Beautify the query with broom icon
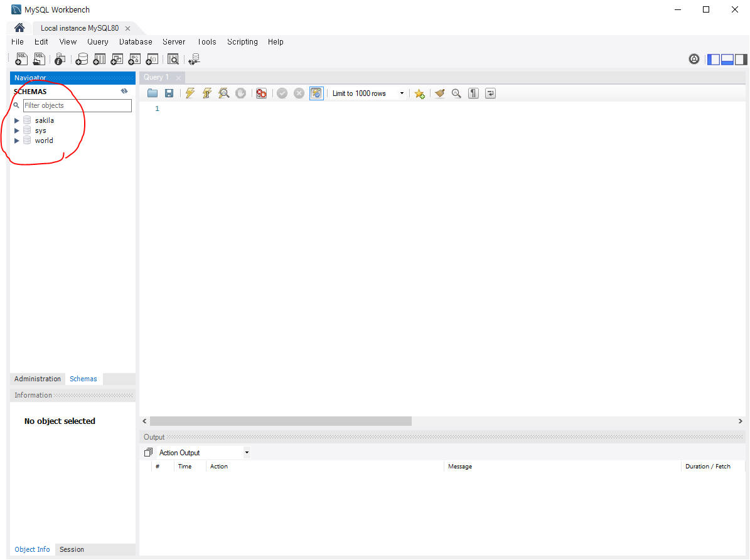 click(x=440, y=93)
